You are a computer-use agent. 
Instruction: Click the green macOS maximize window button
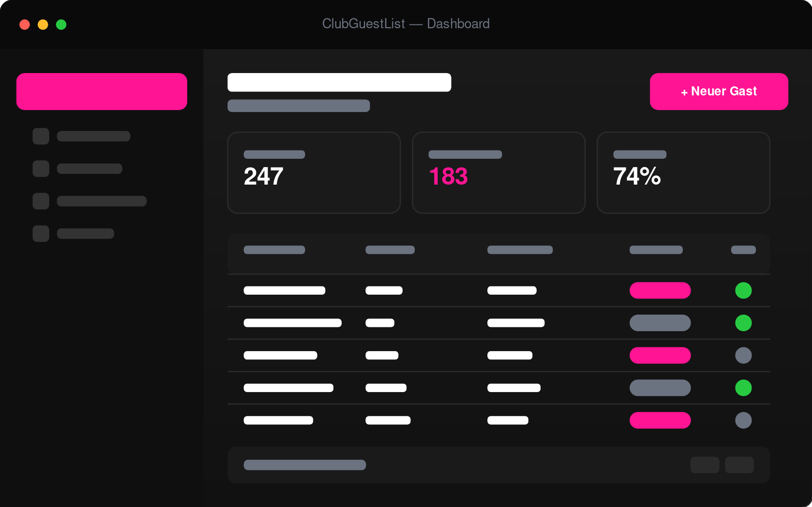pos(61,24)
